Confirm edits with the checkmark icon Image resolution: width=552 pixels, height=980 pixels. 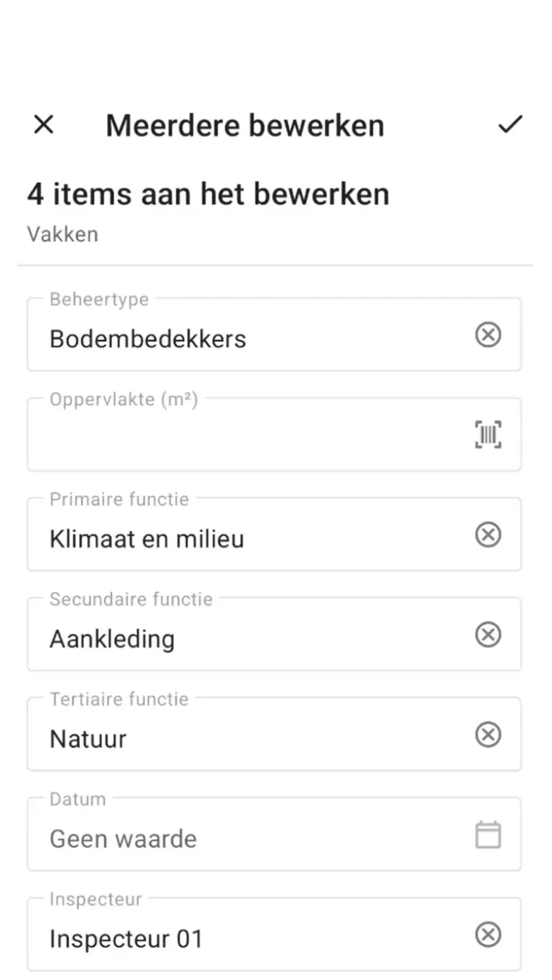click(510, 125)
